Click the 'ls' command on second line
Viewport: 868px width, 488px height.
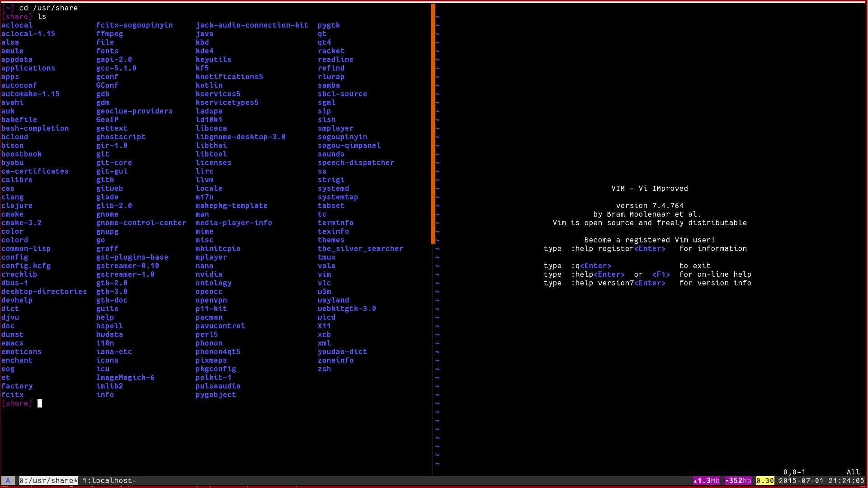tap(42, 16)
